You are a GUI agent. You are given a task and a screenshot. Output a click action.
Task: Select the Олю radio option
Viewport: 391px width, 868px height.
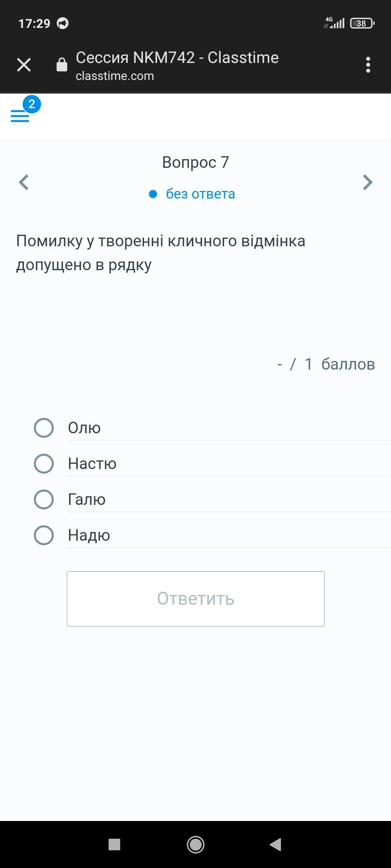(x=44, y=428)
